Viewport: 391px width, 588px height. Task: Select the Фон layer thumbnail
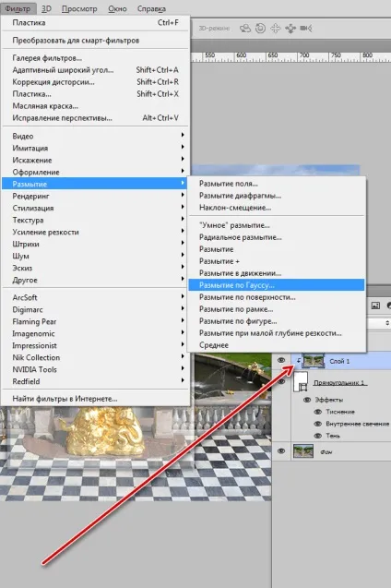(303, 451)
